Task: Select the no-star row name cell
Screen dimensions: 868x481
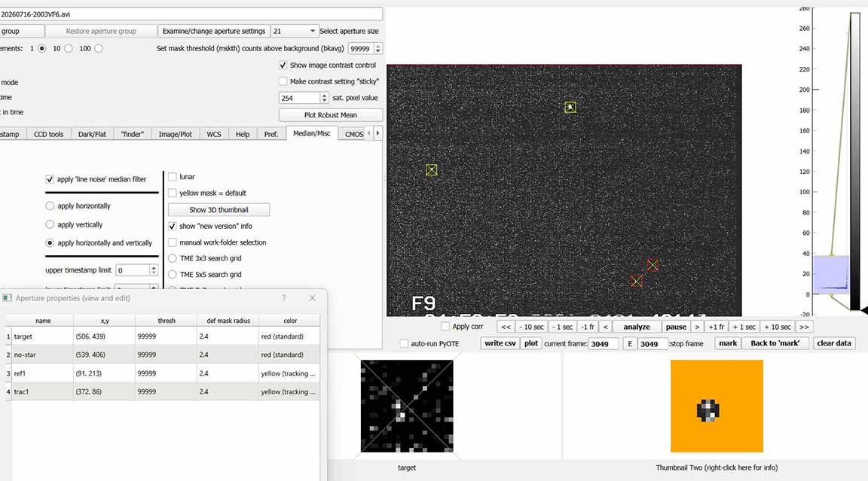Action: click(x=43, y=355)
